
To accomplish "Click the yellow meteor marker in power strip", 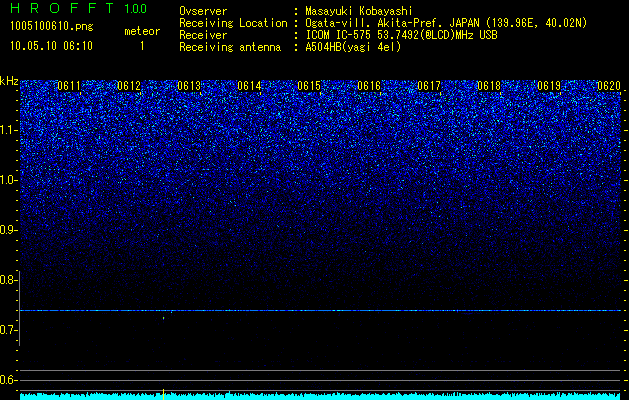I will (164, 394).
